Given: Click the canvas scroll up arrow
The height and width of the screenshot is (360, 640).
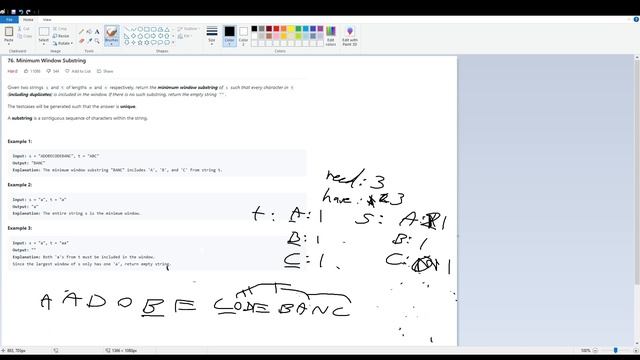Looking at the screenshot, I should [x=637, y=58].
